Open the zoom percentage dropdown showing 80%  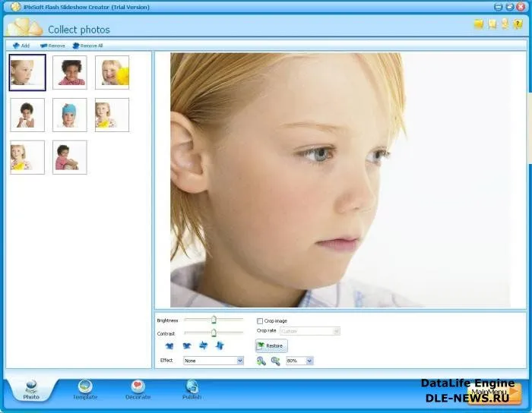[x=299, y=361]
